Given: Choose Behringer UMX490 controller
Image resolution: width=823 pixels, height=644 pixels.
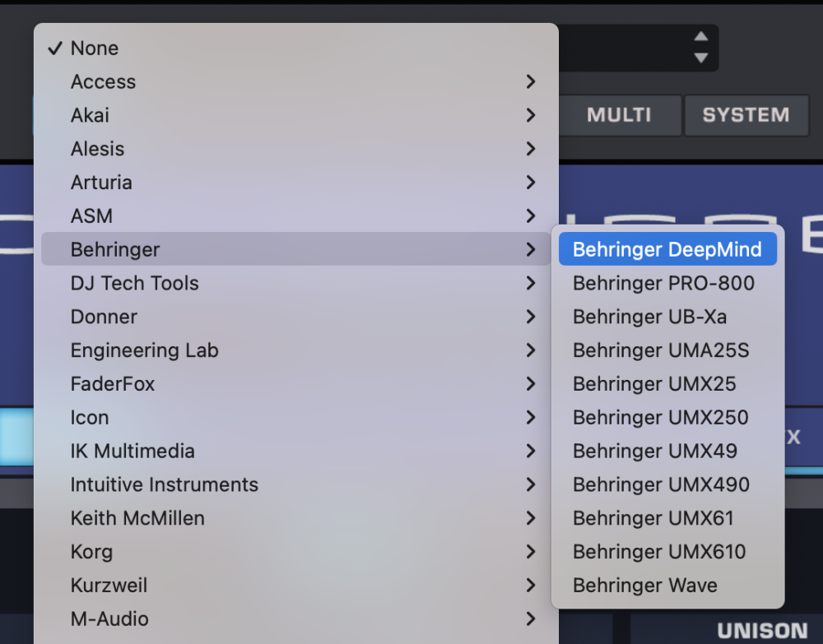Looking at the screenshot, I should [x=661, y=485].
